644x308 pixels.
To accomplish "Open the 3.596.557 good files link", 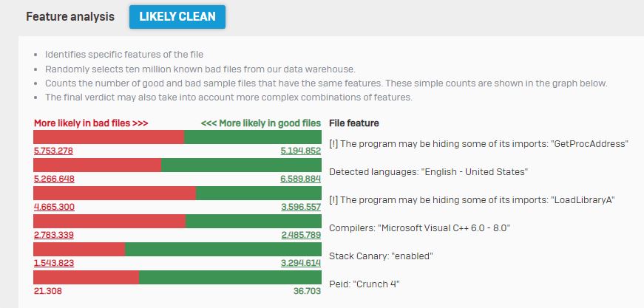I will coord(301,207).
